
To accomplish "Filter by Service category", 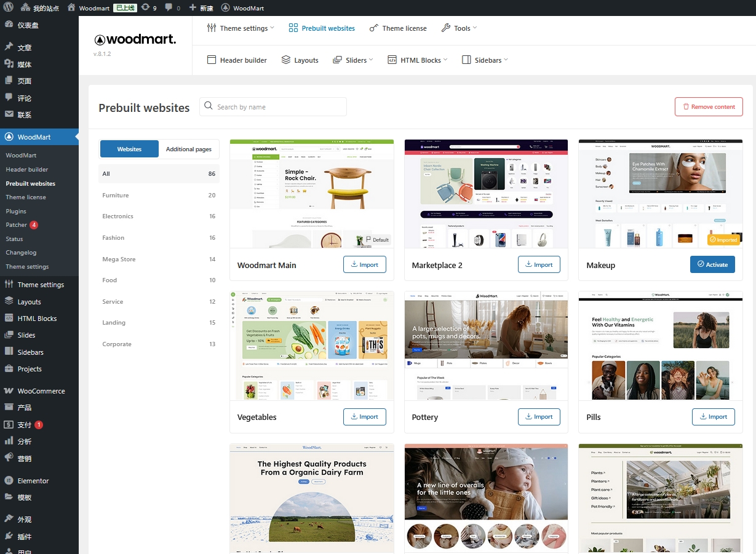I will tap(159, 301).
